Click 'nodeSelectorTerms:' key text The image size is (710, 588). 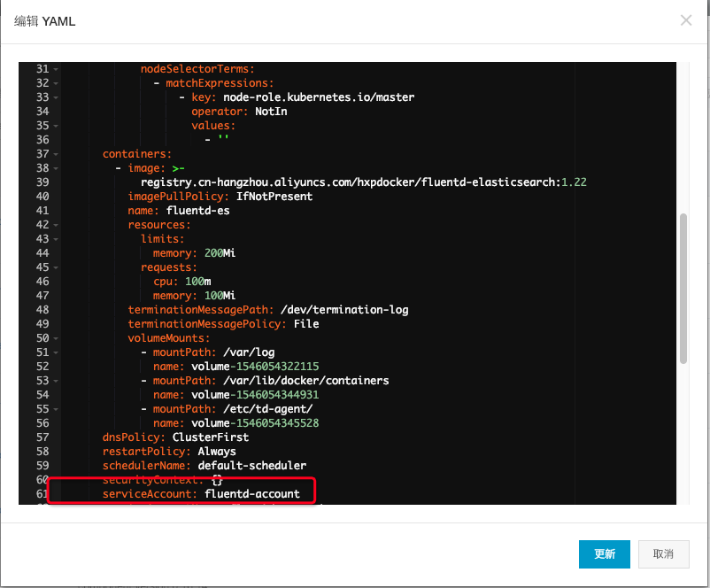tap(197, 69)
